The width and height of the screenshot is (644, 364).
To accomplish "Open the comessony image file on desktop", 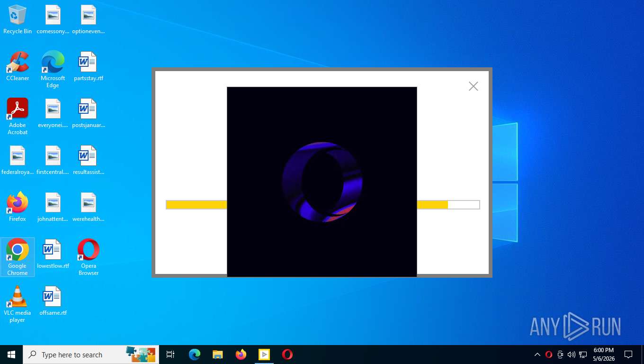I will pyautogui.click(x=53, y=20).
